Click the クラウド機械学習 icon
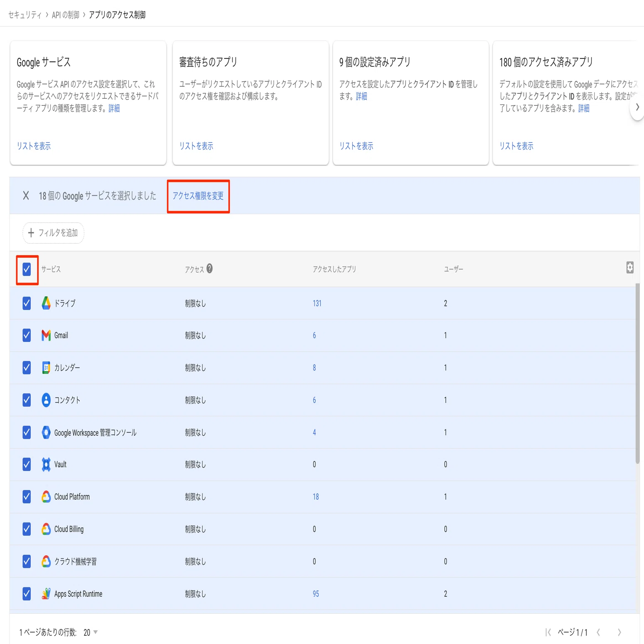The image size is (644, 644). [x=46, y=561]
